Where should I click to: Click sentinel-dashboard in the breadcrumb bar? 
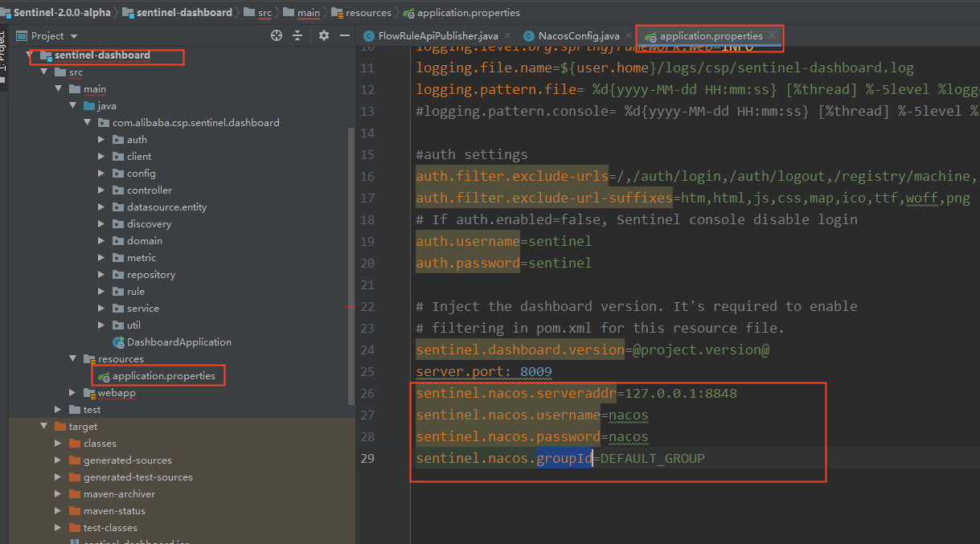coord(184,13)
